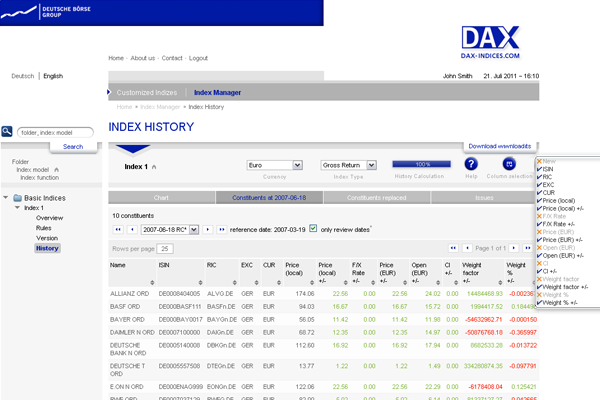
Task: Open the Issues tab
Action: (x=484, y=198)
